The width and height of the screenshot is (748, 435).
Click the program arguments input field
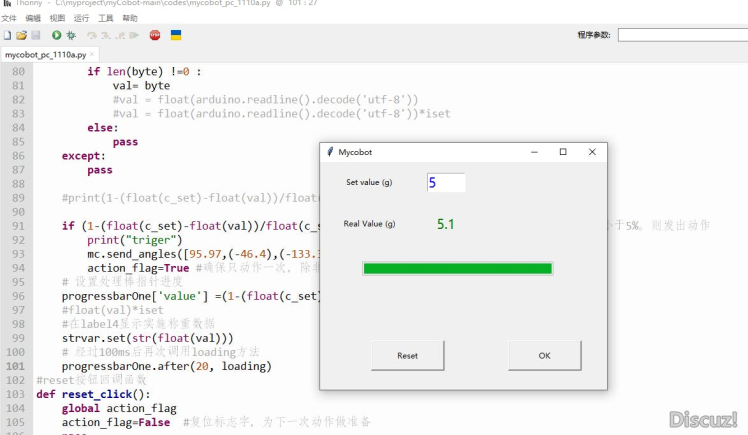point(683,35)
